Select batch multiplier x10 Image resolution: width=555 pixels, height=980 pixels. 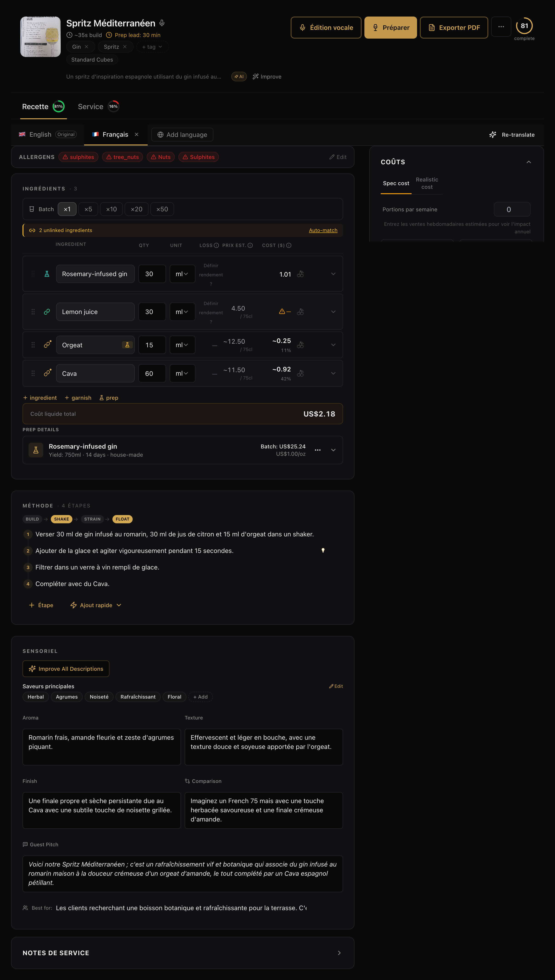coord(111,209)
